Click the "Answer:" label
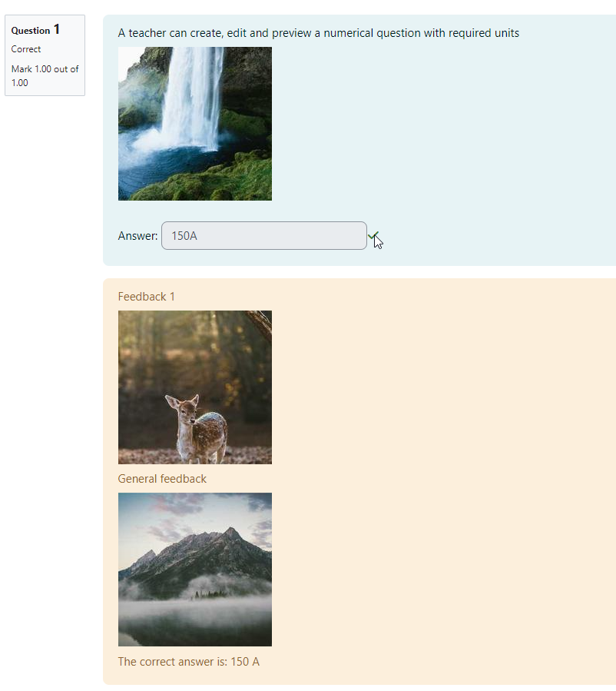 click(x=137, y=236)
